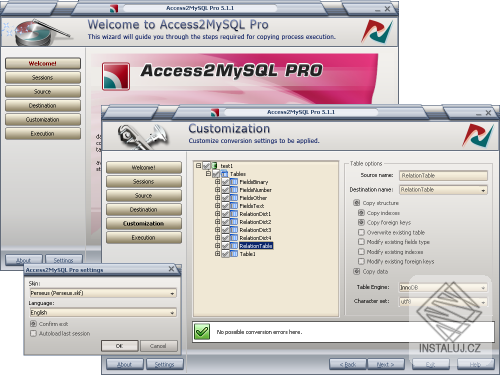Click the title bar app icon of Welcome window
Viewport: 500px width, 375px height.
[x=114, y=8]
